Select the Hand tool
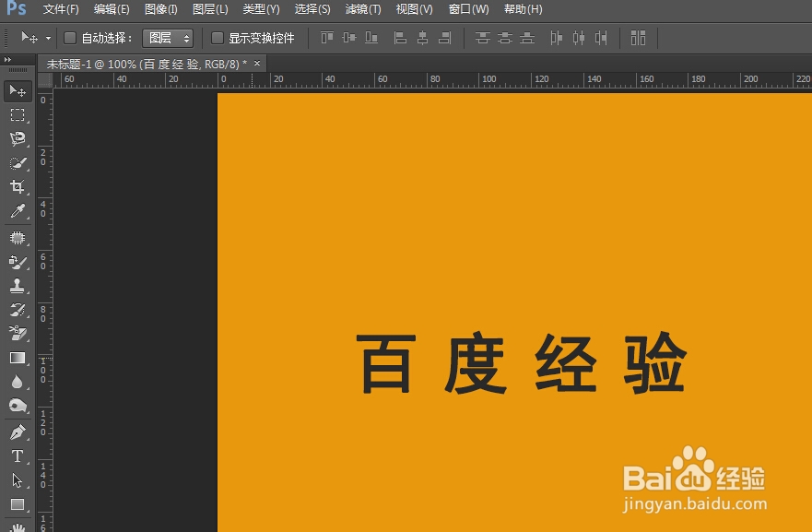The width and height of the screenshot is (812, 532). tap(18, 526)
